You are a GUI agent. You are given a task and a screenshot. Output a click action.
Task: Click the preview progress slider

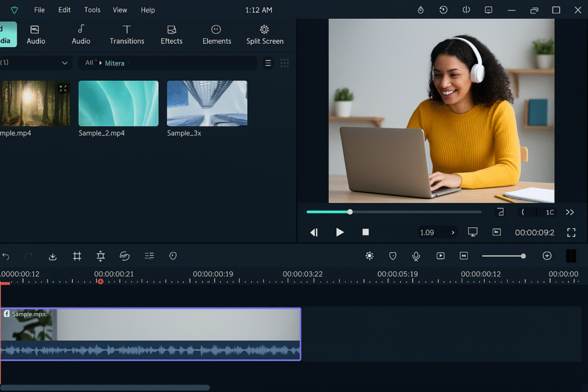coord(394,212)
